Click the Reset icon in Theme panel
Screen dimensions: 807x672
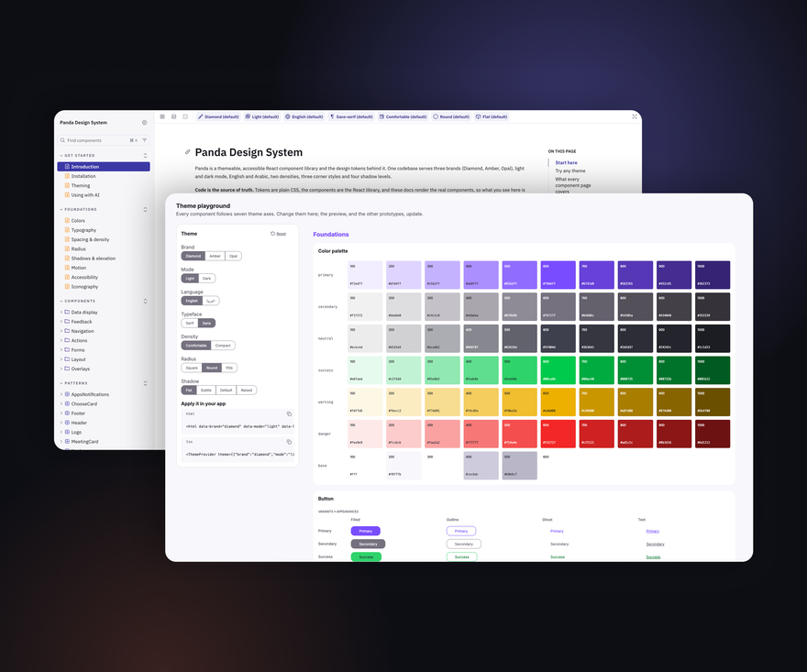point(272,234)
